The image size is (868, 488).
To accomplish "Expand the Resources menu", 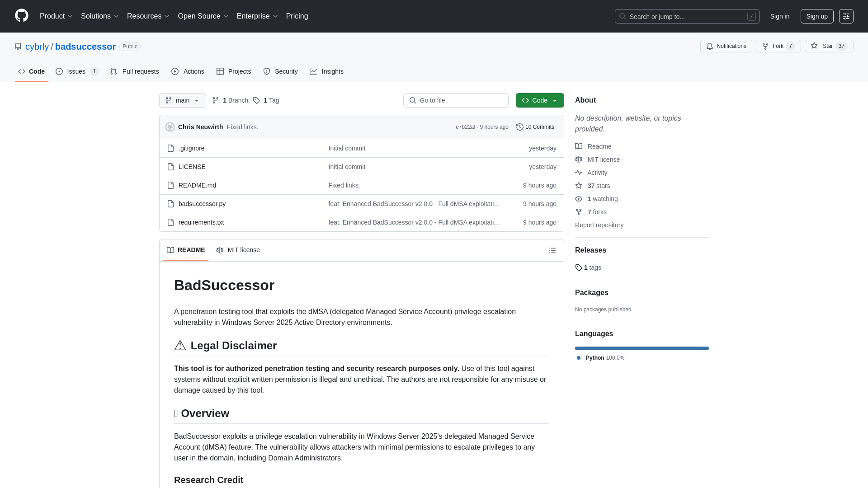I will [148, 16].
